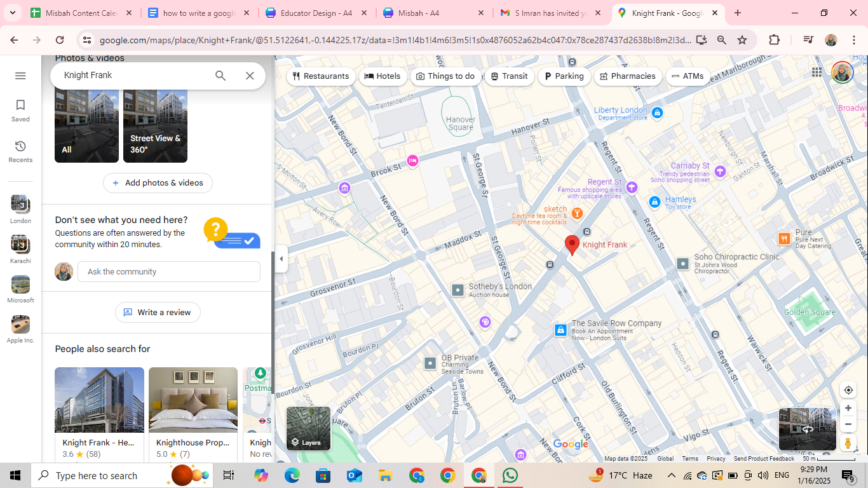Select the Transit filter chip
Screen dimensions: 868x488
point(510,76)
